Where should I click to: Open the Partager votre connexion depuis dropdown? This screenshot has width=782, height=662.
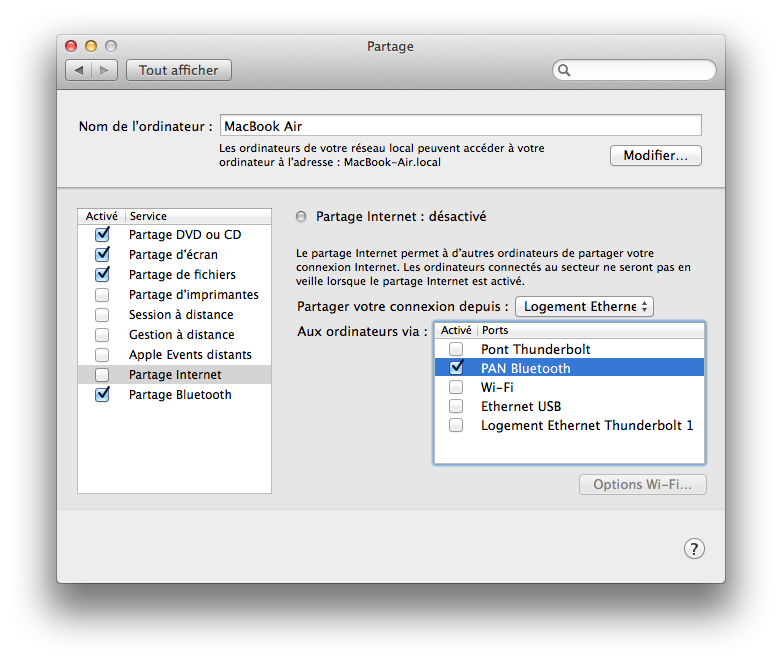click(584, 306)
